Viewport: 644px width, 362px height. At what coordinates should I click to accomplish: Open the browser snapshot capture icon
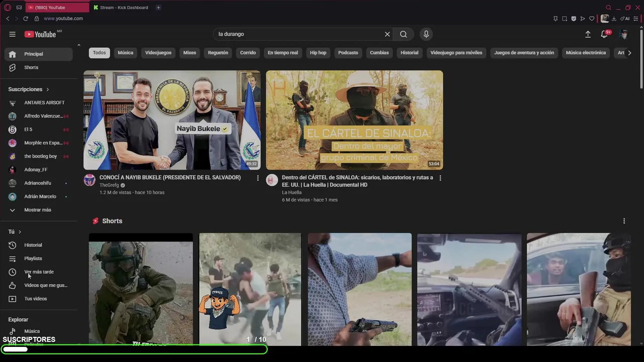(565, 19)
